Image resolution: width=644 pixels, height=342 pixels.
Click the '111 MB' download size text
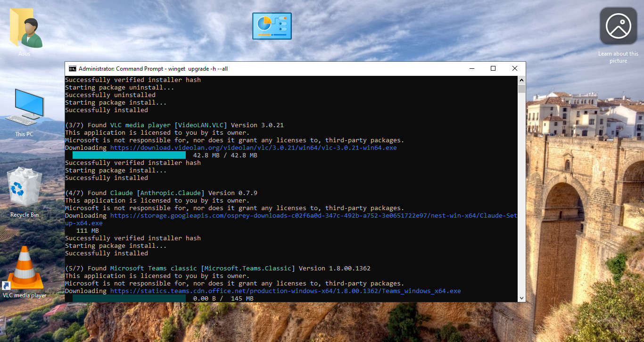[x=88, y=230]
